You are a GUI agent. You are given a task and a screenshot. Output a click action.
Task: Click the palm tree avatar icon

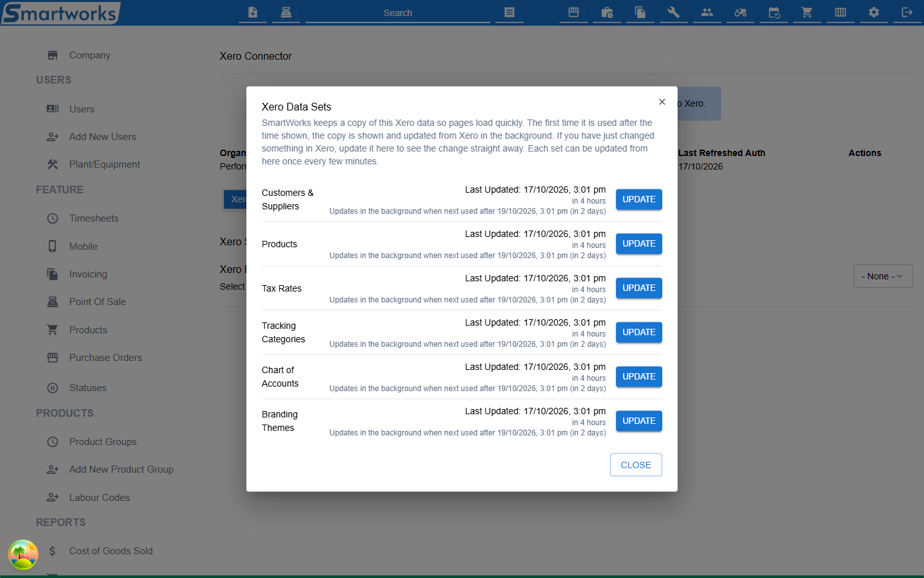(23, 555)
